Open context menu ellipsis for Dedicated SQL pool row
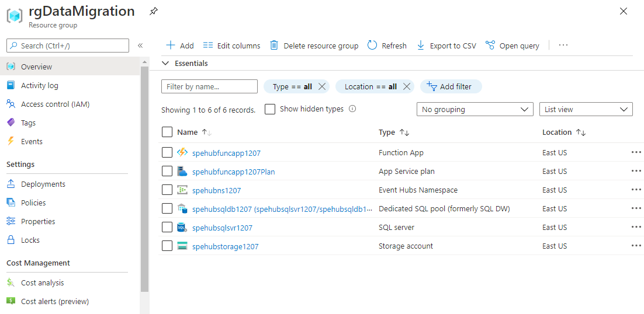 pyautogui.click(x=636, y=208)
